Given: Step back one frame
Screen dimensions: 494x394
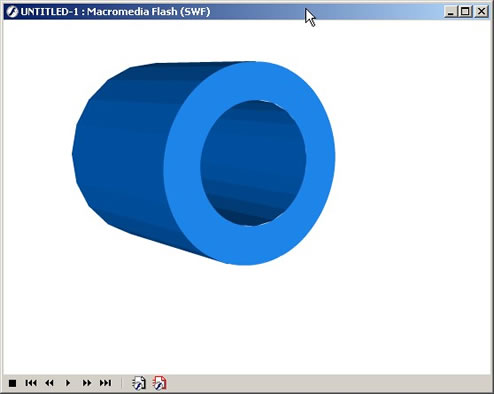Looking at the screenshot, I should tap(49, 383).
